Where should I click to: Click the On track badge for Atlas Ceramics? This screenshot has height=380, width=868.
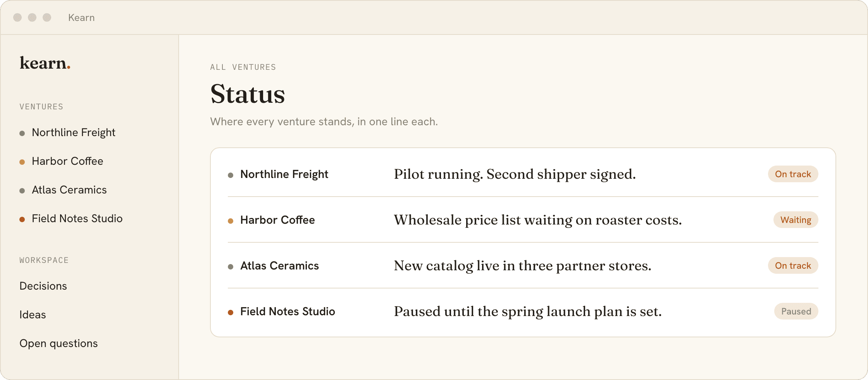click(793, 266)
